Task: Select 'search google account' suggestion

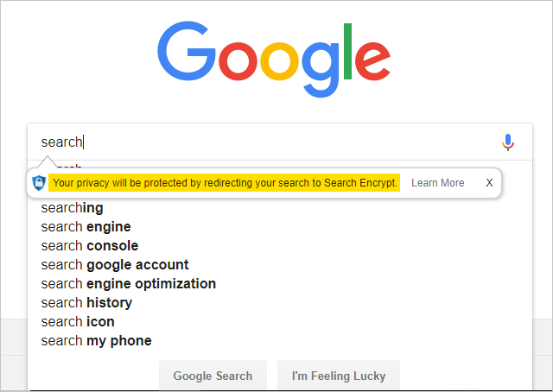Action: pyautogui.click(x=114, y=265)
